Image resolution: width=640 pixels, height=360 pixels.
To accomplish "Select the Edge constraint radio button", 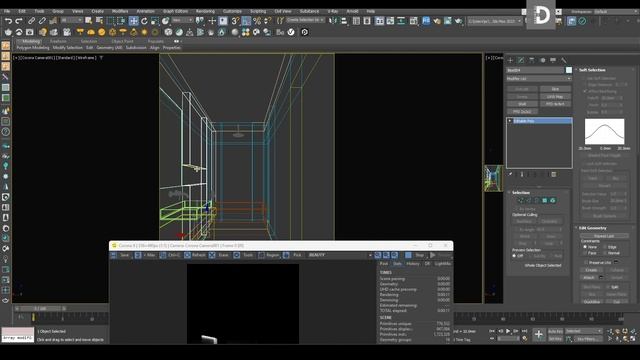I will [604, 247].
